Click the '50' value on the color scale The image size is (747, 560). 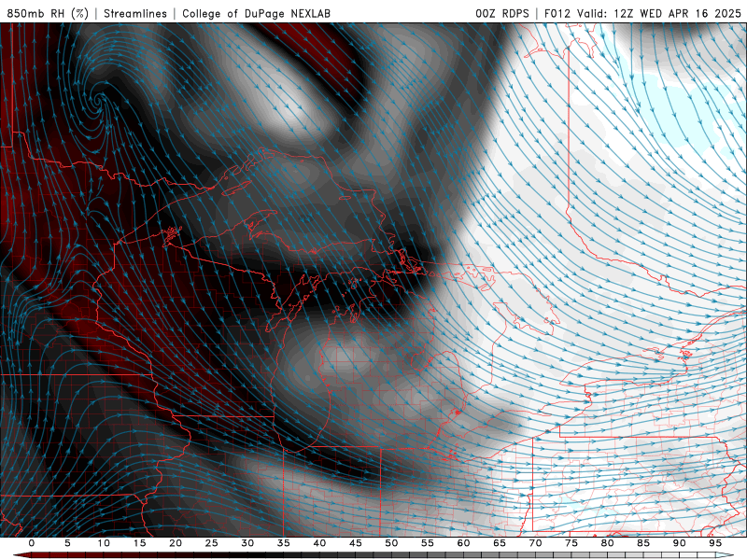coord(391,543)
